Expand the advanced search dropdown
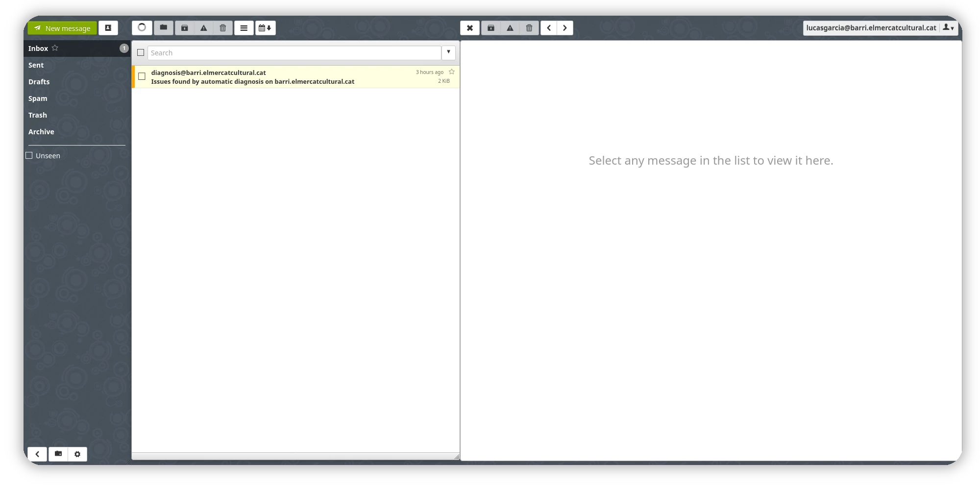The image size is (980, 490). point(448,52)
